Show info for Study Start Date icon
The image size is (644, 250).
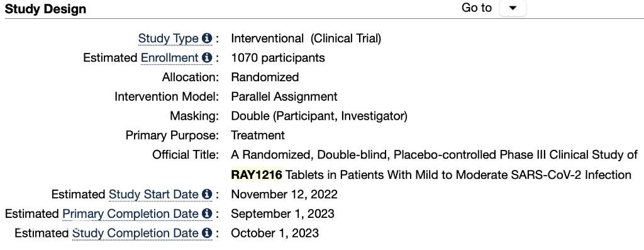[x=207, y=194]
